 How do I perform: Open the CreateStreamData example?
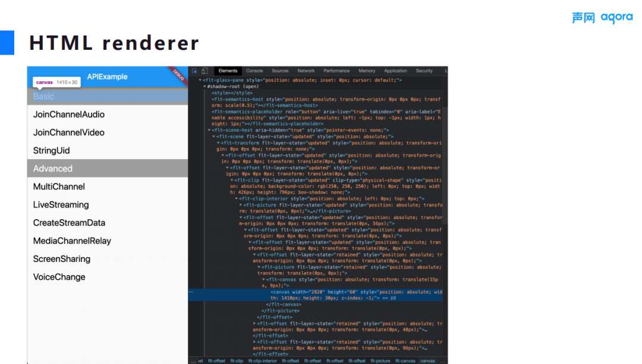click(x=107, y=223)
